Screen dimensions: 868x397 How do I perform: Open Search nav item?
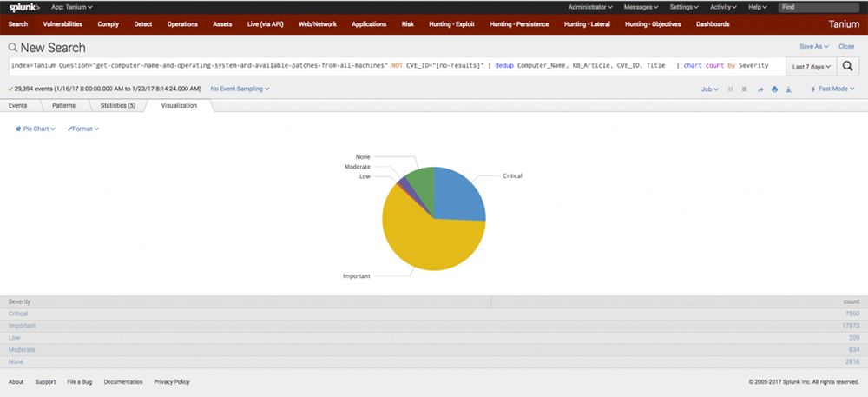[18, 24]
